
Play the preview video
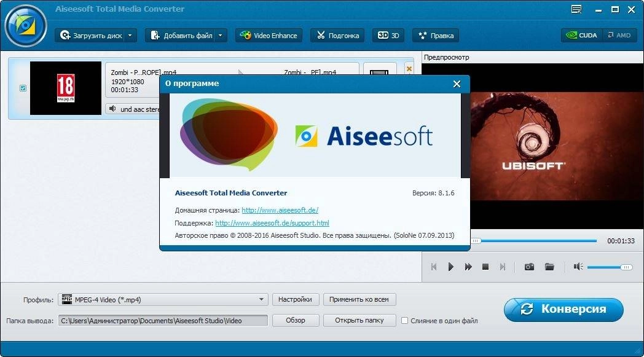(x=450, y=267)
